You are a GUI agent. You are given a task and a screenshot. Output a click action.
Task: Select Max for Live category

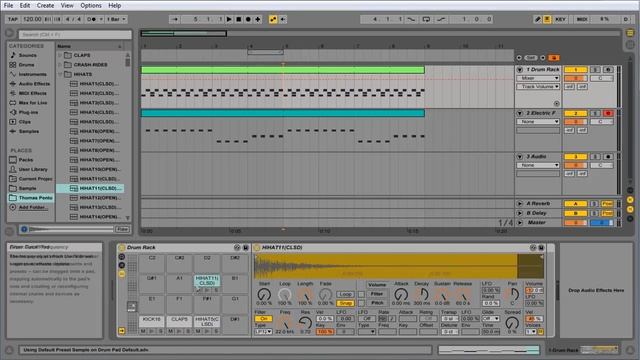coord(33,103)
